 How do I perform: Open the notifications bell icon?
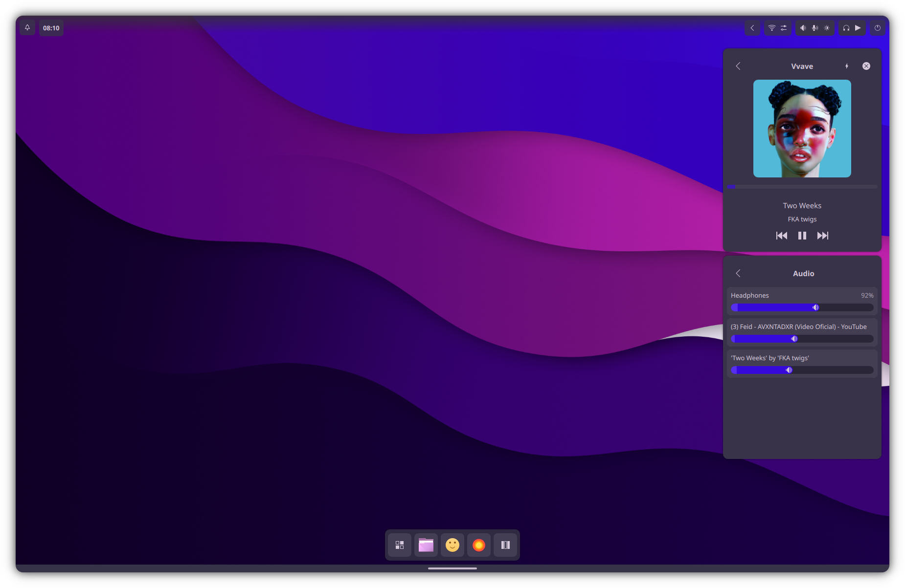pyautogui.click(x=27, y=28)
